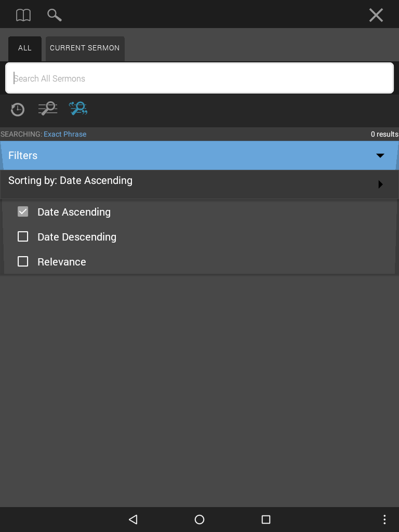The image size is (399, 532).
Task: Click the Exact Phrase link
Action: point(65,134)
